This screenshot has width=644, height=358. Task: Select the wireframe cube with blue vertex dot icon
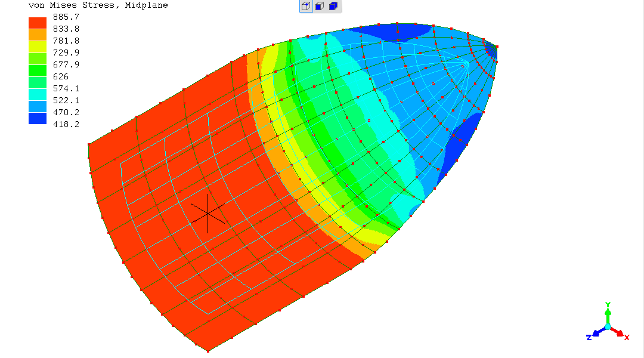(305, 7)
